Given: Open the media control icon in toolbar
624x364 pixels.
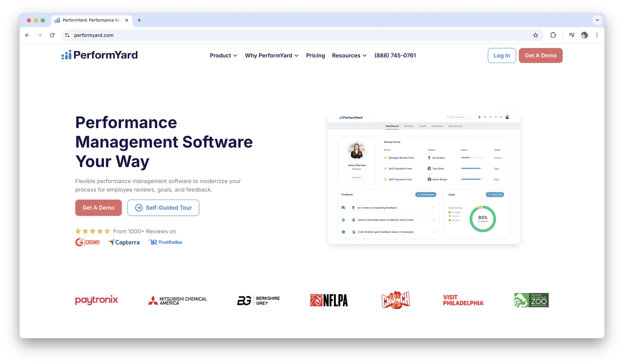Looking at the screenshot, I should pyautogui.click(x=572, y=35).
